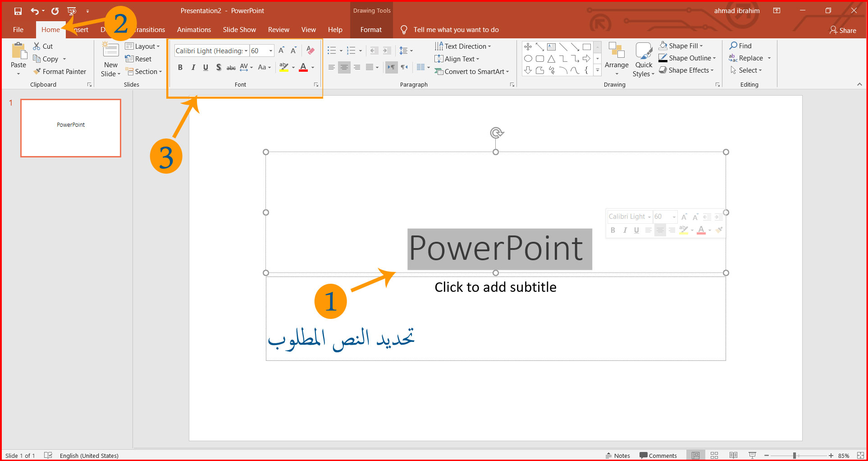Image resolution: width=868 pixels, height=461 pixels.
Task: Switch to Slide Sorter view
Action: (714, 456)
